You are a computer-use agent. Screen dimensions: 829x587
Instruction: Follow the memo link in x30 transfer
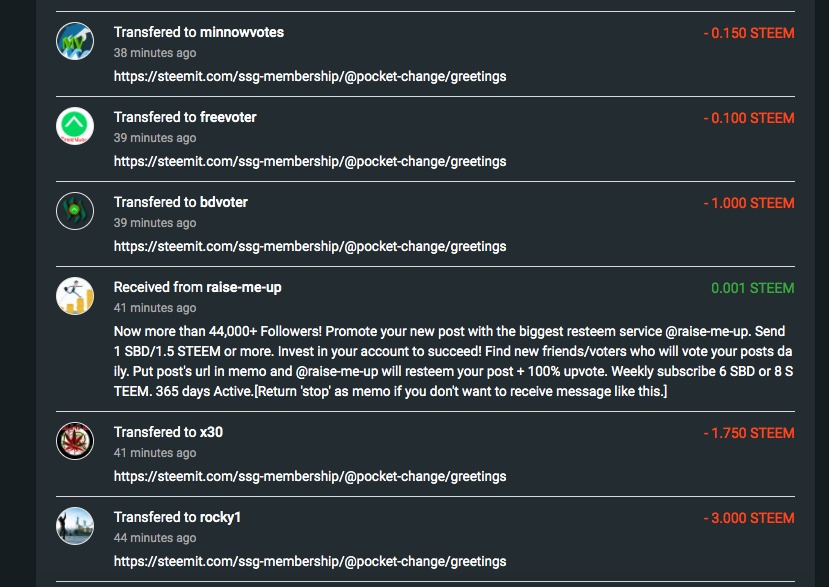[310, 476]
